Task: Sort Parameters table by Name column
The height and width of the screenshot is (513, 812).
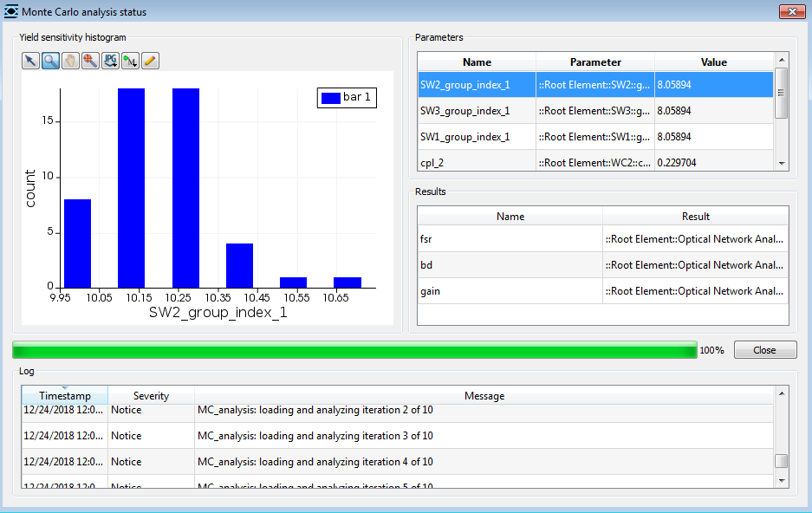Action: tap(477, 62)
